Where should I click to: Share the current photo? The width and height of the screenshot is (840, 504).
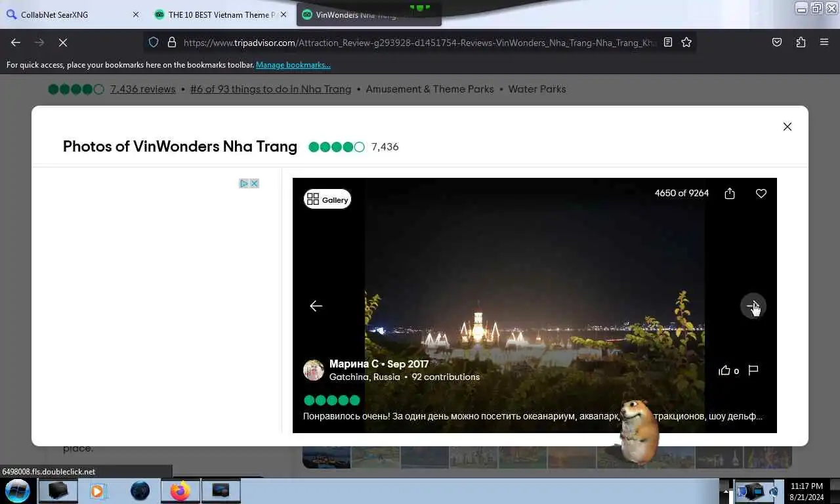730,194
